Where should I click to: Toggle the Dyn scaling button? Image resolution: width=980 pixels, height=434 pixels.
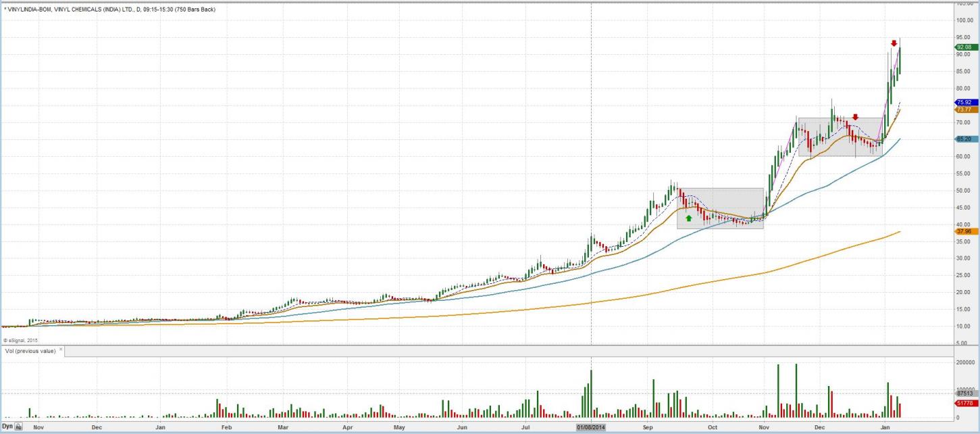pos(7,427)
